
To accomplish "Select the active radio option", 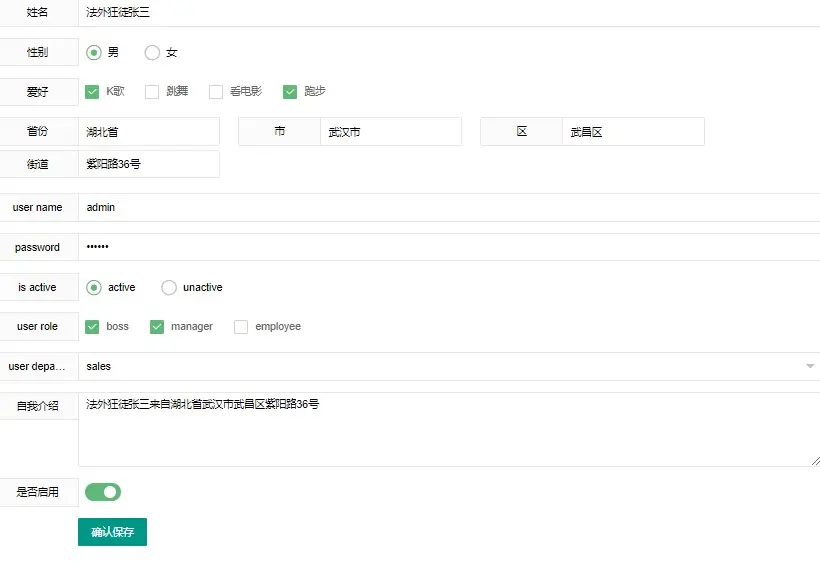I will coord(94,288).
